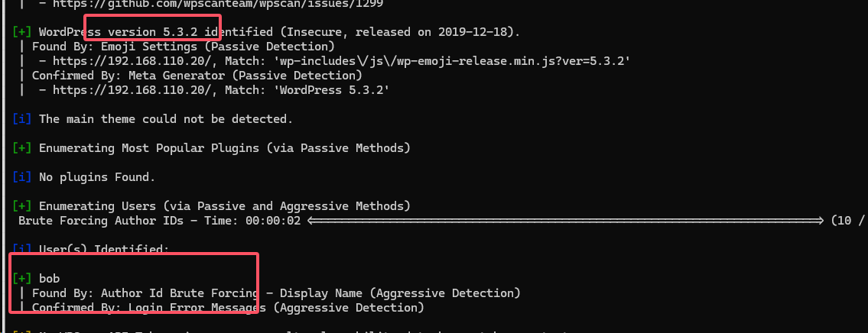Click the [+] marker next to Enumerating Most Popular Plugins
868x333 pixels.
[x=23, y=147]
